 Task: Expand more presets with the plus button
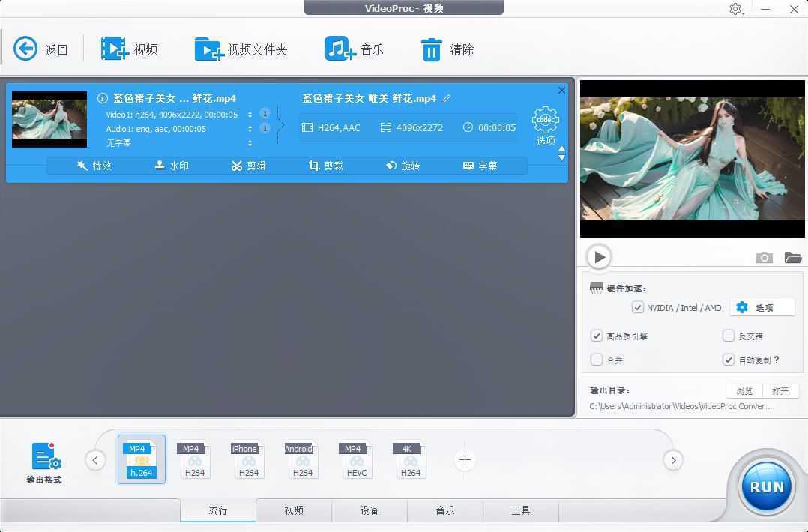[465, 460]
